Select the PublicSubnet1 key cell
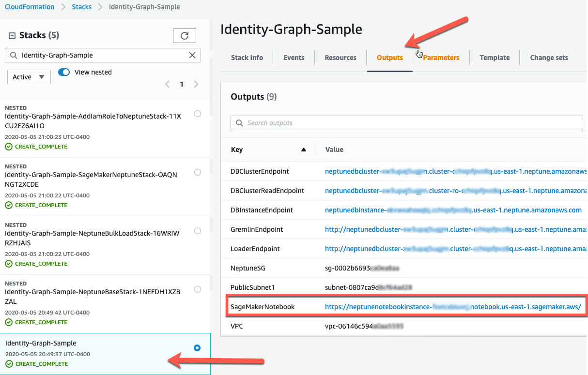This screenshot has height=375, width=588. (x=253, y=287)
